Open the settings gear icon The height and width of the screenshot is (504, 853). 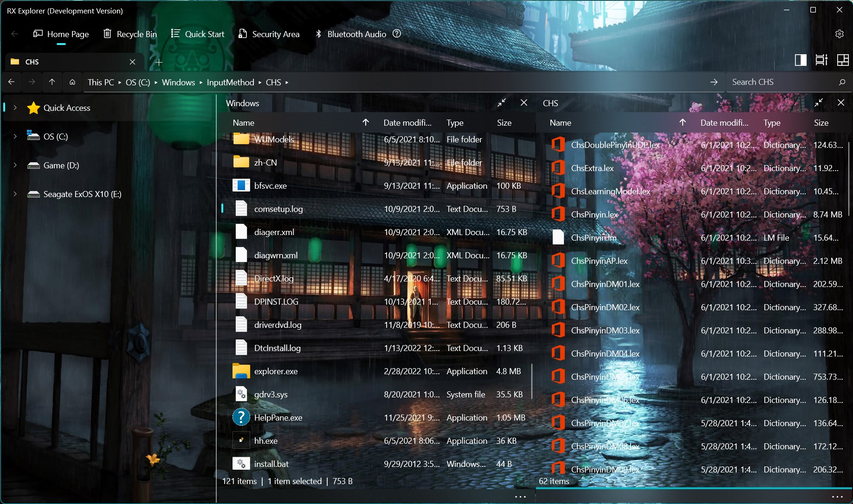tap(839, 34)
